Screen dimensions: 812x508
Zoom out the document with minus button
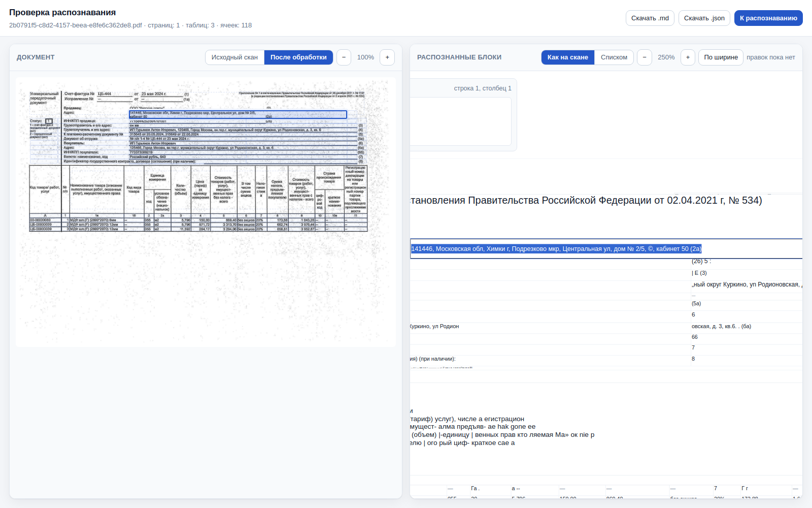click(x=344, y=57)
